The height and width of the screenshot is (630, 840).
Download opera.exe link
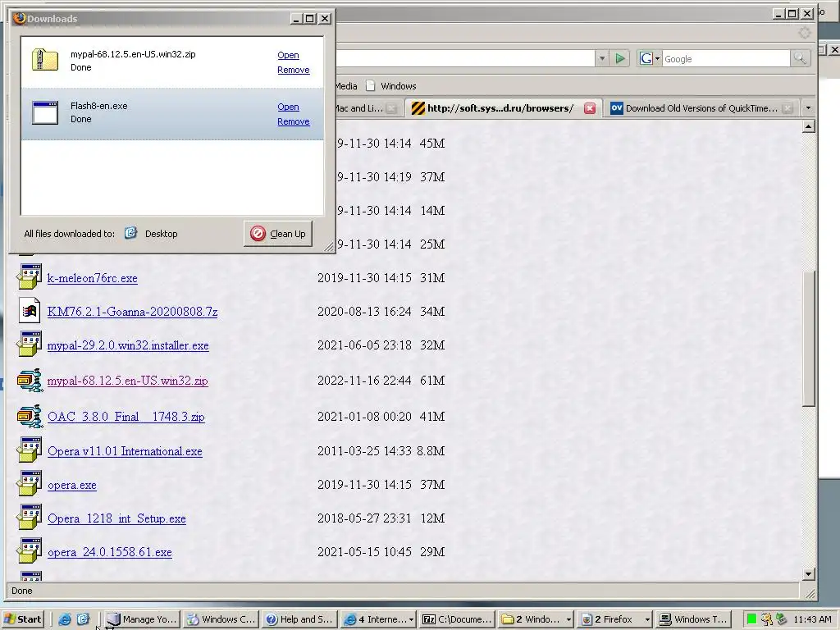coord(72,486)
